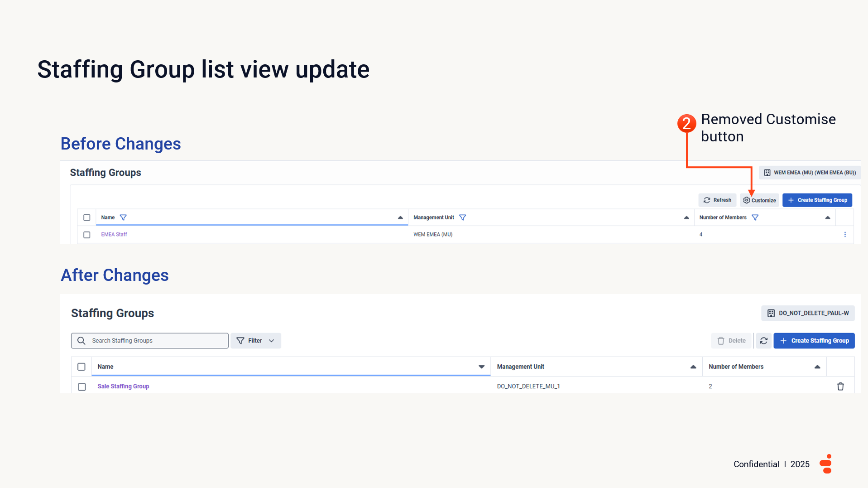
Task: Expand the Filter dropdown
Action: [x=256, y=341]
